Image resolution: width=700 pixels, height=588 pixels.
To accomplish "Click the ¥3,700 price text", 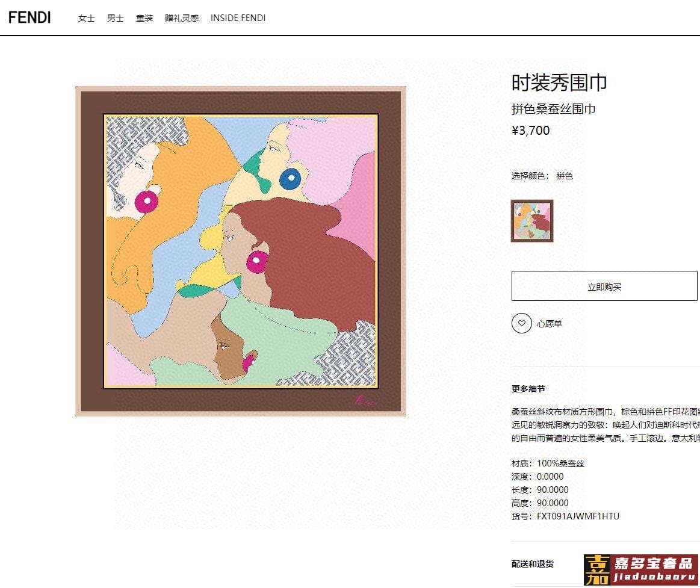I will click(530, 131).
